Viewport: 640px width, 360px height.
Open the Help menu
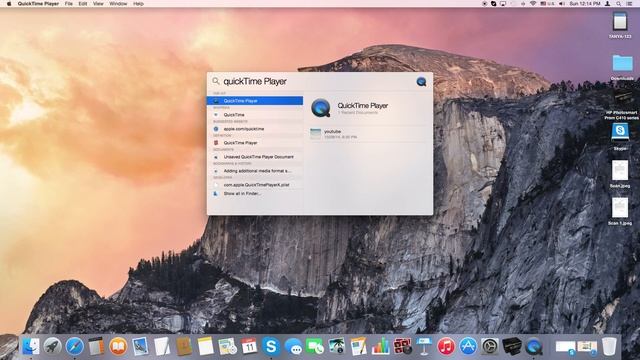138,4
